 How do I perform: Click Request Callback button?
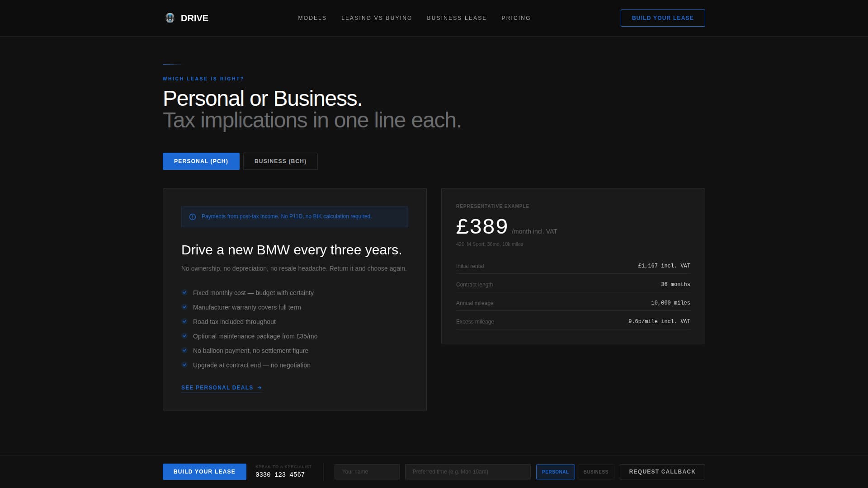tap(662, 472)
